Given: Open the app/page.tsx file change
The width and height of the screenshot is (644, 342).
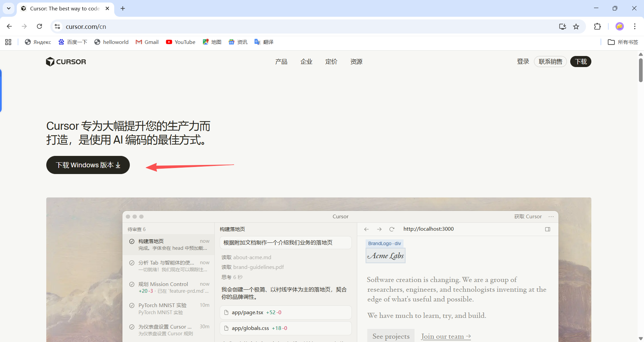Looking at the screenshot, I should point(286,312).
